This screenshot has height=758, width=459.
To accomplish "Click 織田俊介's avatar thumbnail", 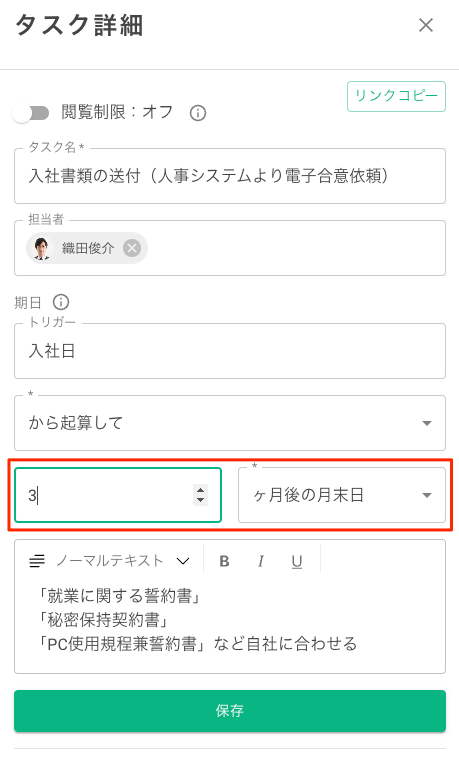I will pyautogui.click(x=42, y=248).
